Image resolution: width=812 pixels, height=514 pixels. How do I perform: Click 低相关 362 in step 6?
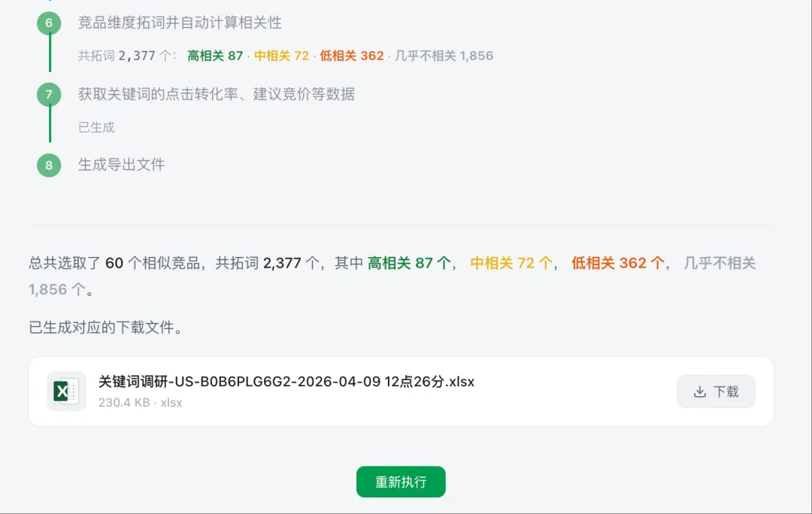click(x=351, y=56)
